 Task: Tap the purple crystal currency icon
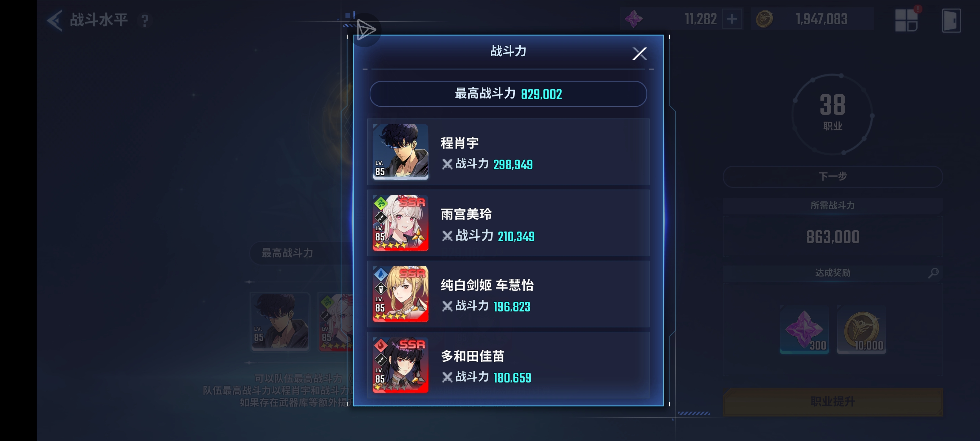coord(633,19)
